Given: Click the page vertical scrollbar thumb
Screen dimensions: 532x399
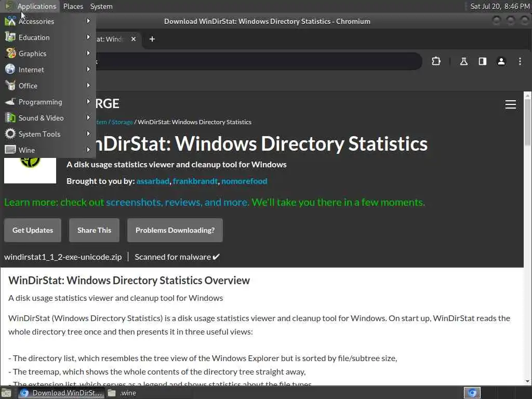Looking at the screenshot, I should (528, 123).
